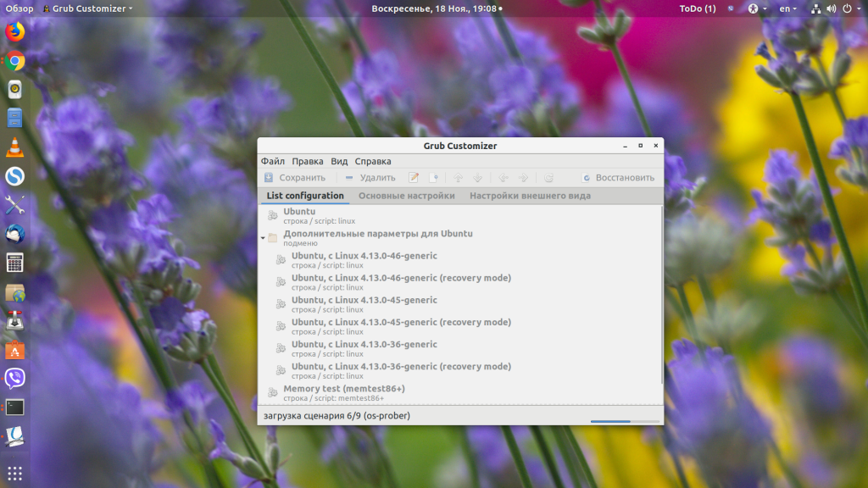Select Ubuntu 4.13.0-45-generic recovery mode entry
The height and width of the screenshot is (488, 868).
tap(401, 322)
